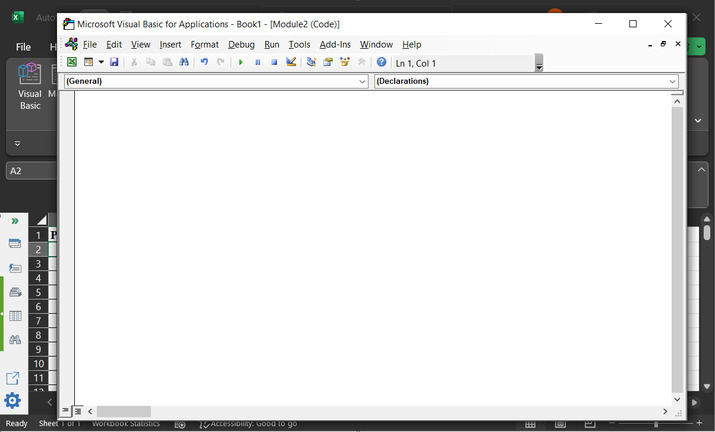Click the side panel printer icon
The image size is (715, 432).
(15, 292)
